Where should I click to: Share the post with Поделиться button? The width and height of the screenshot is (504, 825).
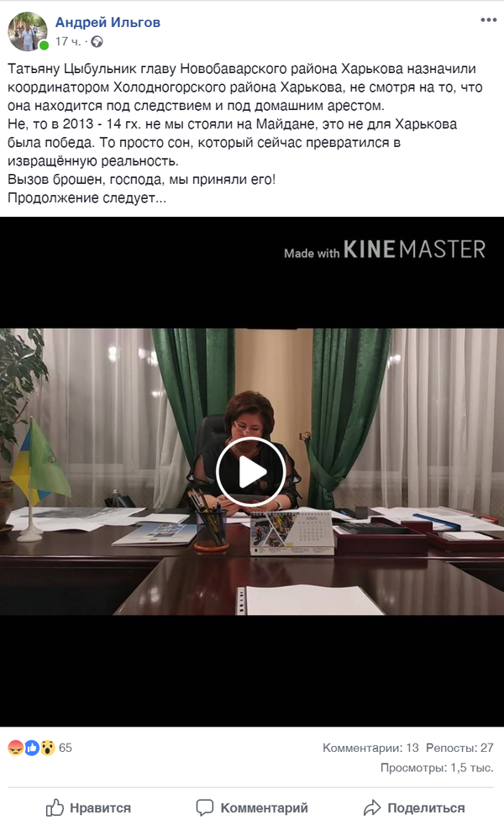[x=414, y=807]
